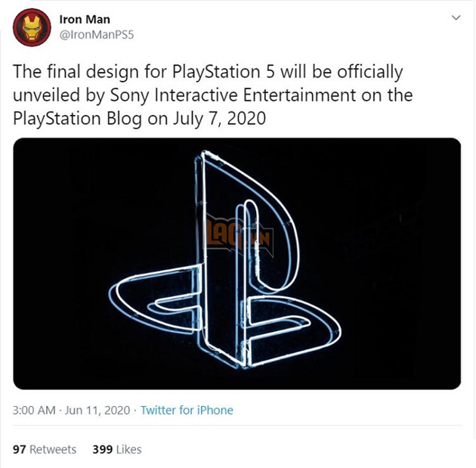Screen dimensions: 476x468
Task: Click the 3:00 AM Jun 11, 2020 timestamp
Action: [x=71, y=411]
